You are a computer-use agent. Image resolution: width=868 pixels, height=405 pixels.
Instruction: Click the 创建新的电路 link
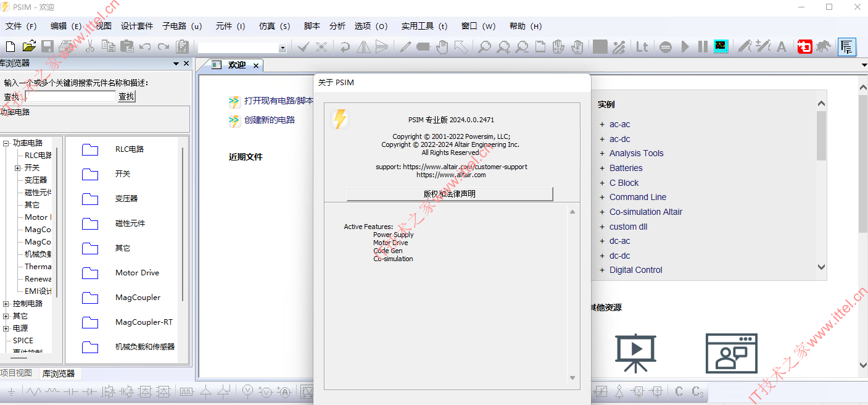tap(270, 120)
